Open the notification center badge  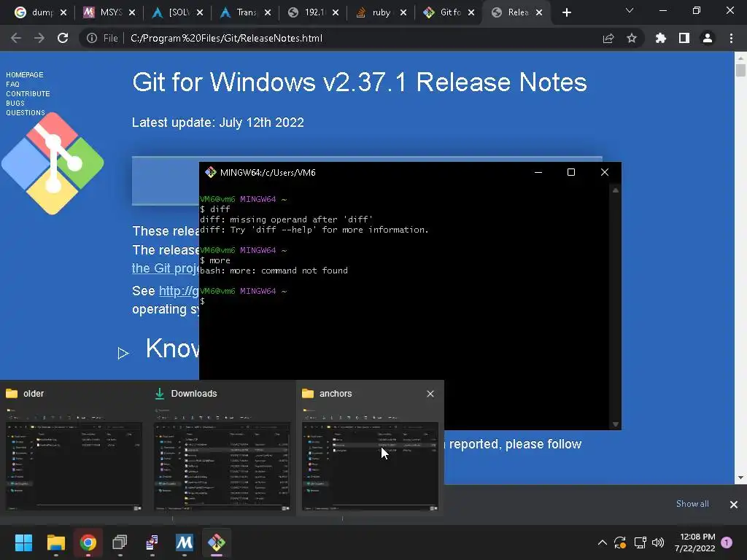click(727, 542)
